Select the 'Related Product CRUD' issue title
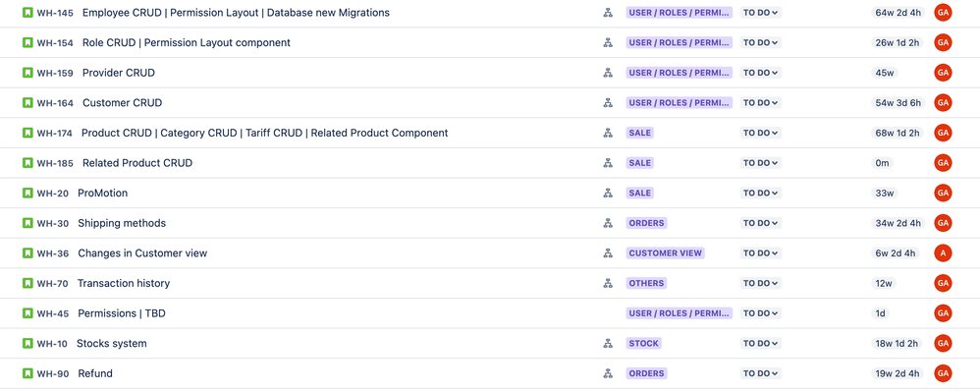 (137, 163)
